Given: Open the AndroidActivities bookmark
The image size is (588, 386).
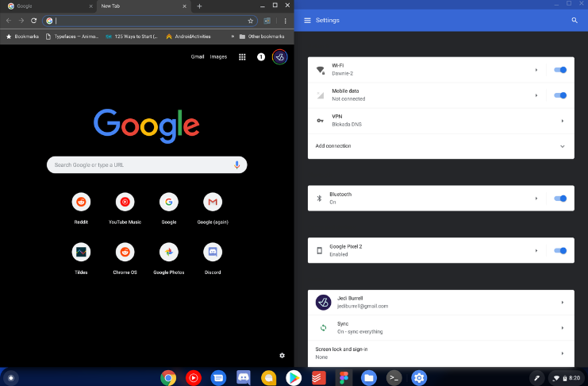Looking at the screenshot, I should point(188,37).
